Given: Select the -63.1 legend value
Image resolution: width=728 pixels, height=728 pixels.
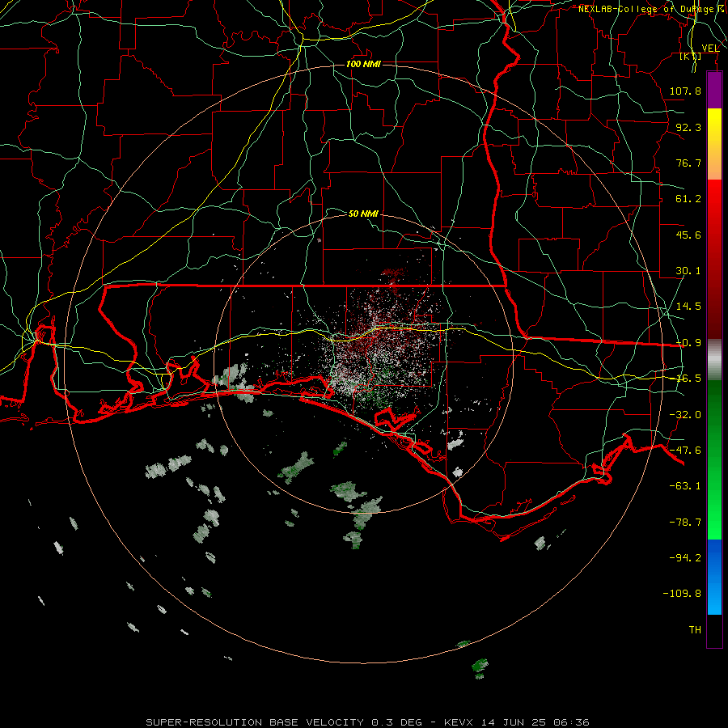Looking at the screenshot, I should [x=685, y=486].
